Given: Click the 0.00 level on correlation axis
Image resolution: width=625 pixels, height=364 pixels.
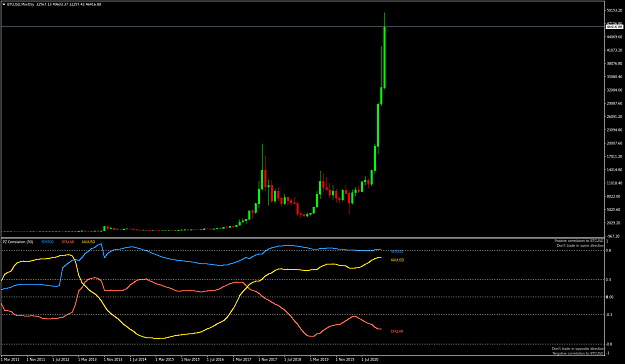Looking at the screenshot, I should click(609, 297).
